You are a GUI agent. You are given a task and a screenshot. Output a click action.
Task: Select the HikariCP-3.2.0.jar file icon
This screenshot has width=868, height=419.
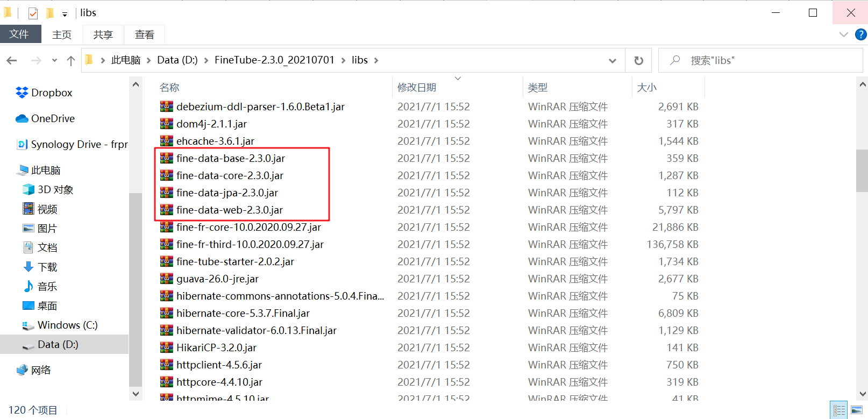pyautogui.click(x=167, y=347)
